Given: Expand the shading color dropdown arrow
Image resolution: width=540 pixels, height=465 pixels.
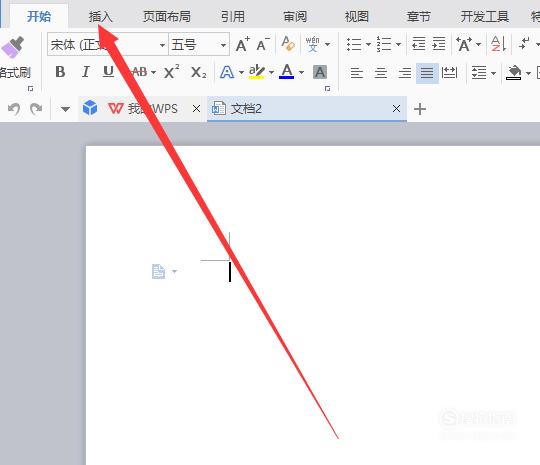Looking at the screenshot, I should (x=528, y=73).
